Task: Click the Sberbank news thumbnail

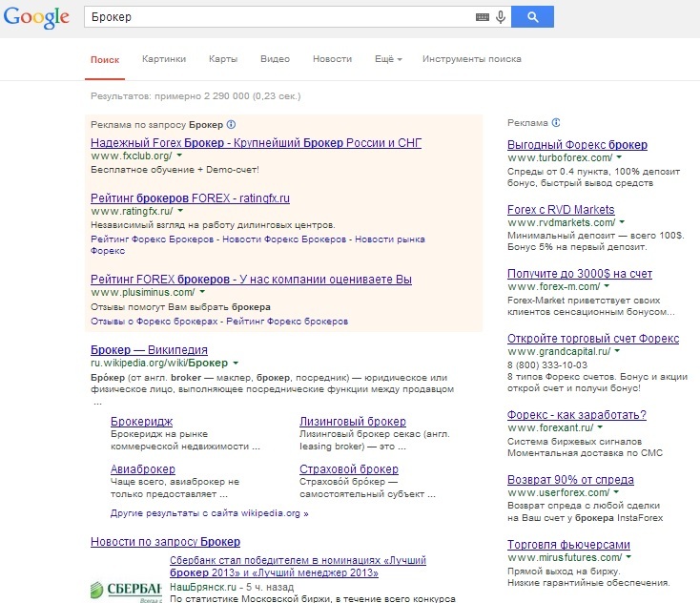Action: 126,591
